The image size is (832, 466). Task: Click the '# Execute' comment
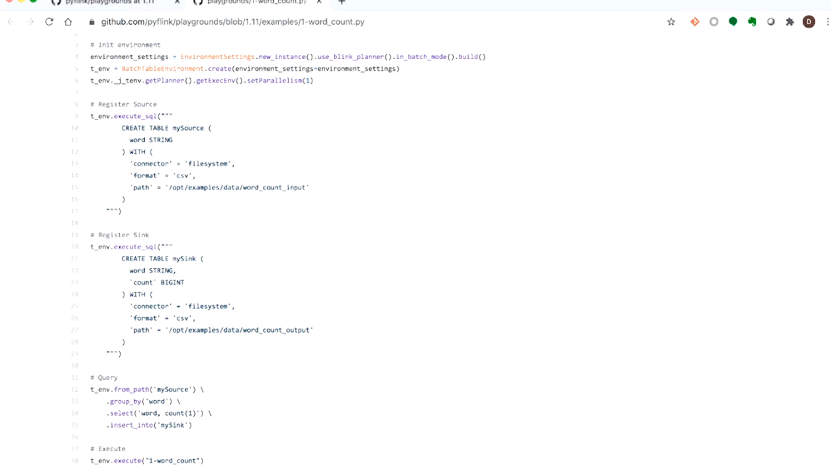tap(108, 449)
